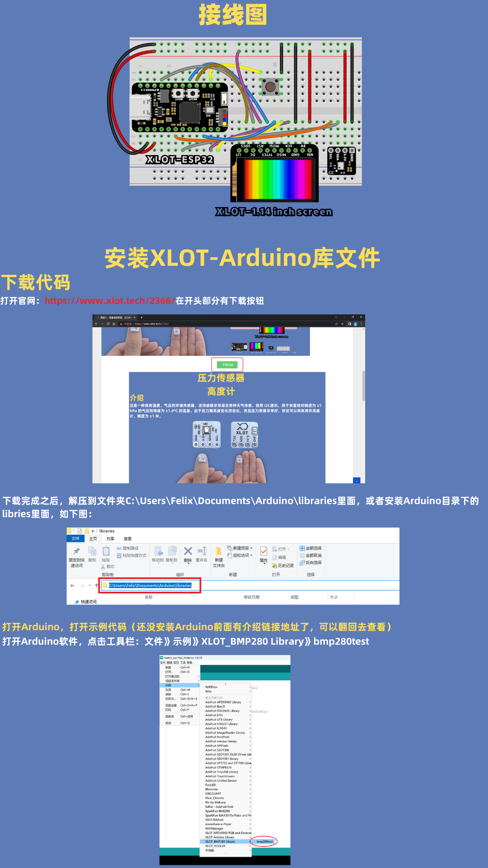This screenshot has width=488, height=868.
Task: Select the Examples menu entry
Action: point(179,685)
